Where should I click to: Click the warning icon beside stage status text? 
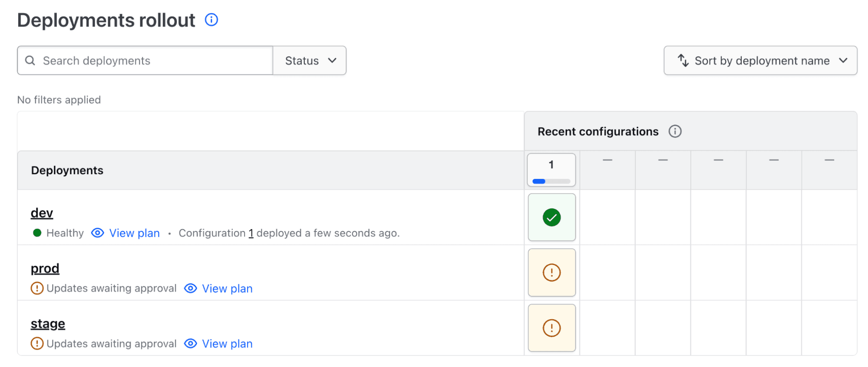point(37,344)
